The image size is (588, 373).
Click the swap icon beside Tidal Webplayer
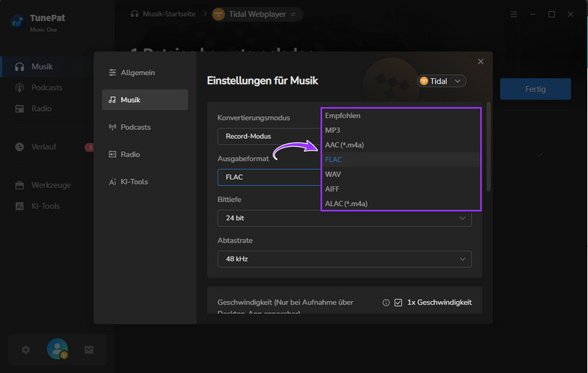click(293, 14)
